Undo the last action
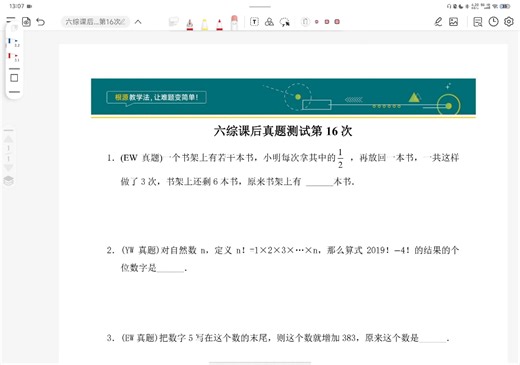The image size is (520, 365). 41,22
